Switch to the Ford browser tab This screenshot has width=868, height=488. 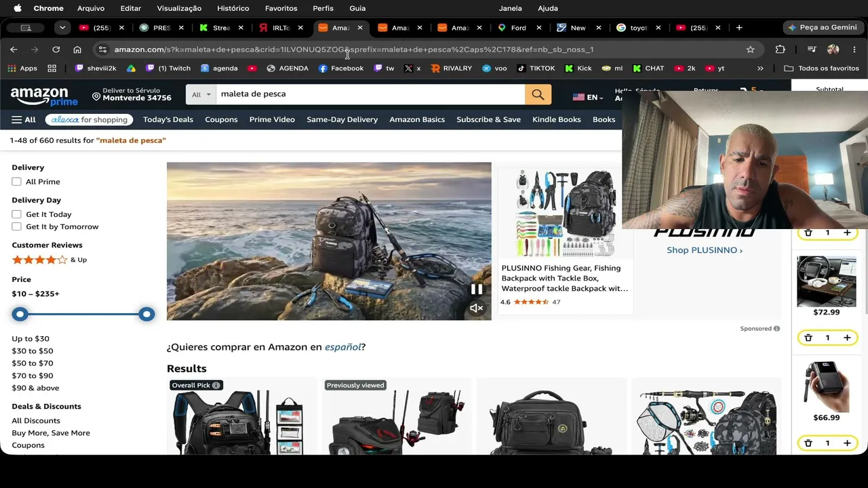(518, 28)
